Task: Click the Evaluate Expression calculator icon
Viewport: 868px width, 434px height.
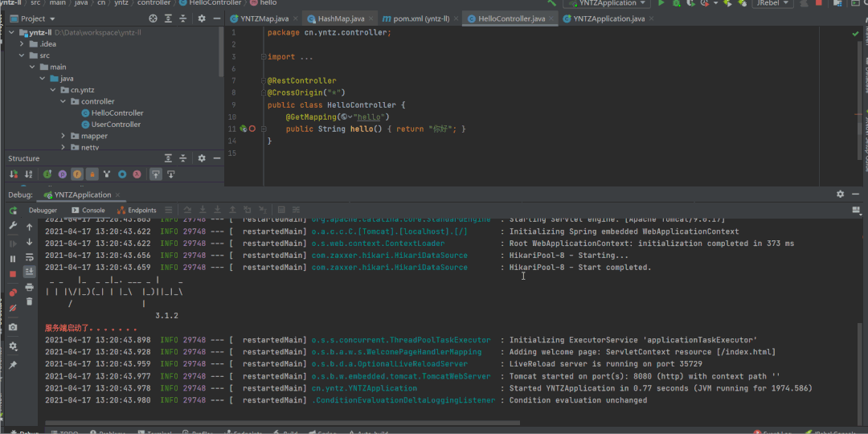Action: pos(281,211)
